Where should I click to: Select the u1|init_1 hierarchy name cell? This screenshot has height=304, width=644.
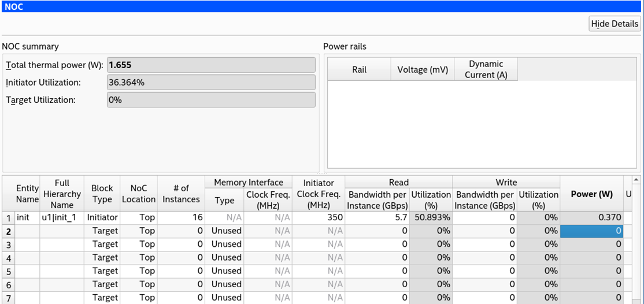pos(62,217)
